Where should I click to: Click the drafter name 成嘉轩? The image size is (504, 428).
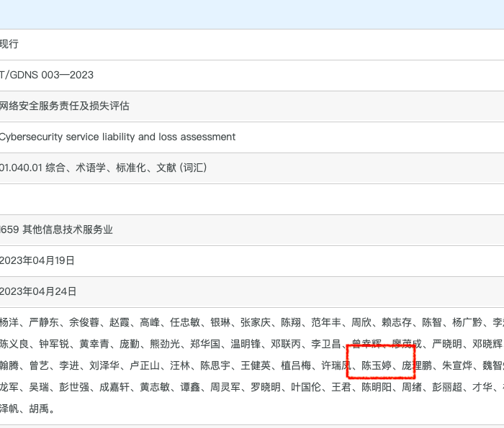pyautogui.click(x=114, y=387)
